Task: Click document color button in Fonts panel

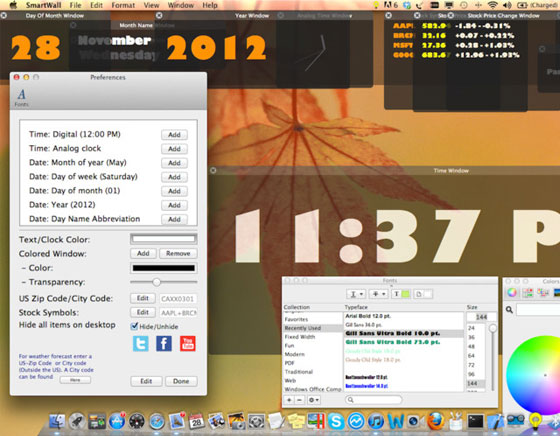Action: click(x=424, y=294)
